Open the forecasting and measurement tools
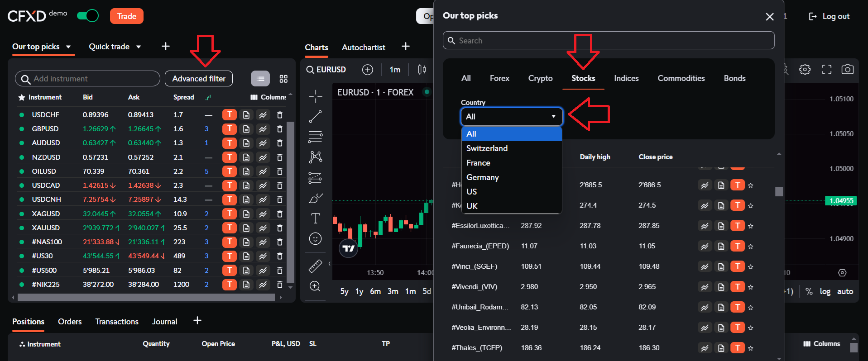The width and height of the screenshot is (868, 361). 316,178
